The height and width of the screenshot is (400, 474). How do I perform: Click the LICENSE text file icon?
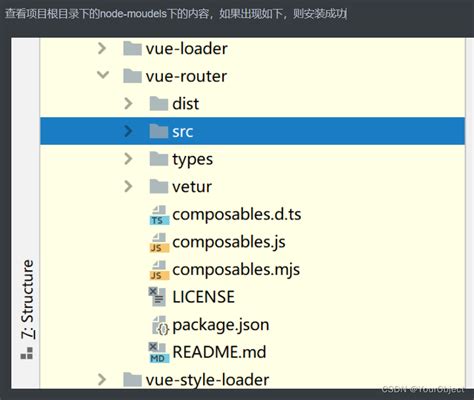[157, 297]
